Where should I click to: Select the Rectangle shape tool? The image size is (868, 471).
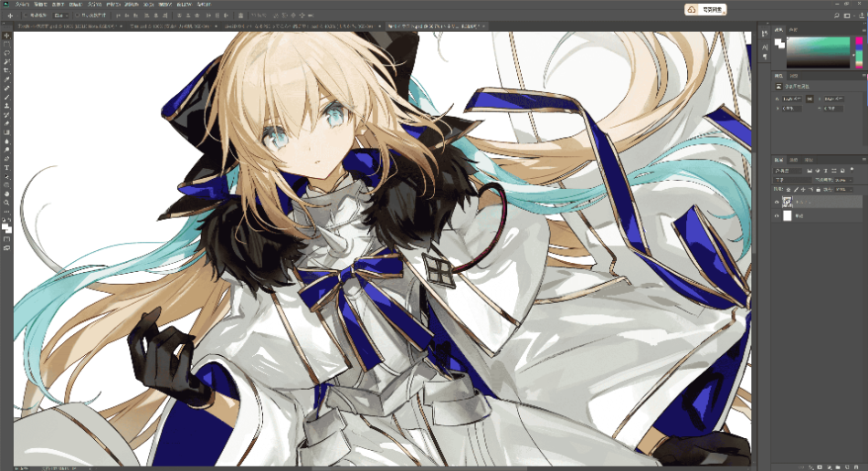(6, 185)
